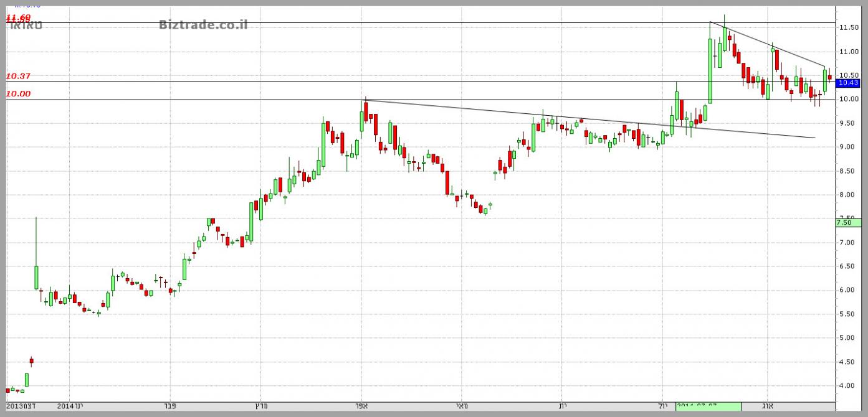The image size is (868, 417).
Task: Click the Biztrade.co.il watermark text
Action: [203, 25]
